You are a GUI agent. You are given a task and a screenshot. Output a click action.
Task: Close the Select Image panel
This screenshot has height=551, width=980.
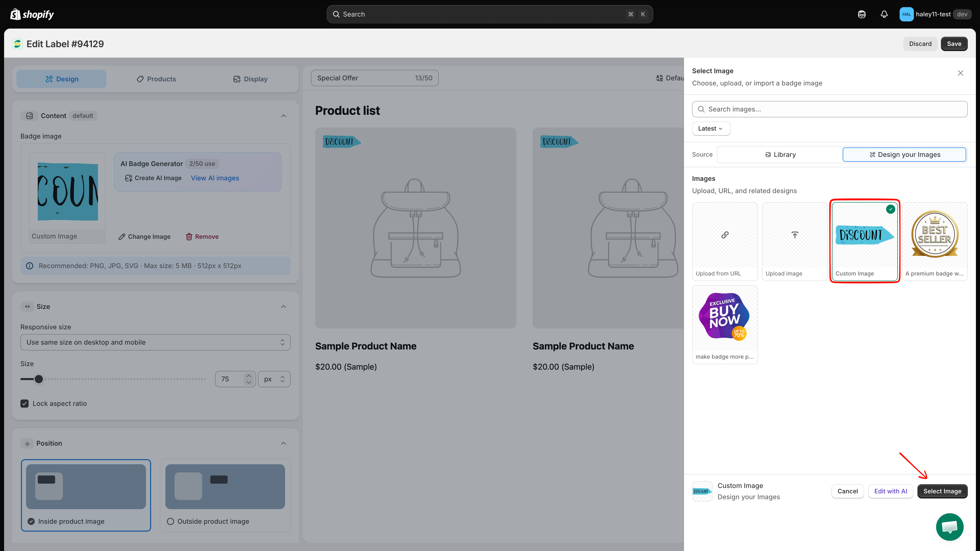[960, 73]
